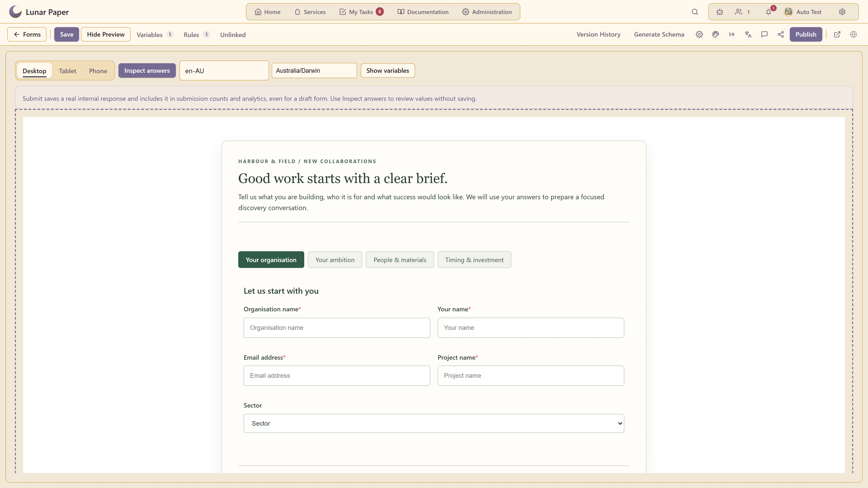
Task: Open the en-AU locale selector
Action: coord(224,71)
